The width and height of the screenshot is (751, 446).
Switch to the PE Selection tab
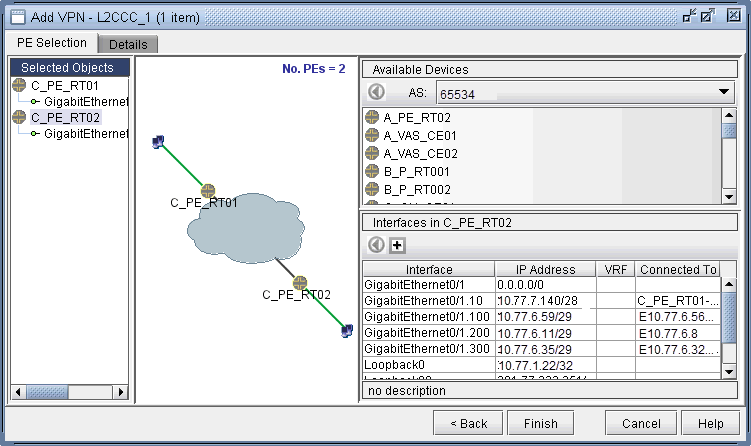pyautogui.click(x=53, y=43)
